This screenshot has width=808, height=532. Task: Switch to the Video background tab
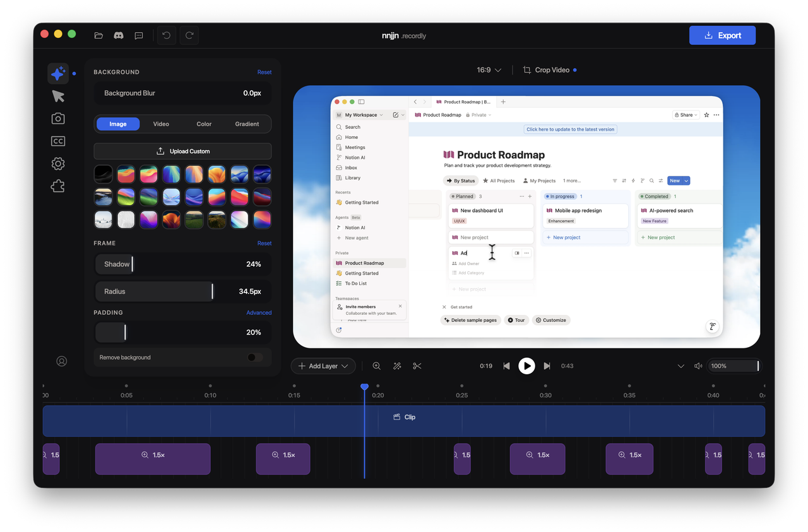161,124
